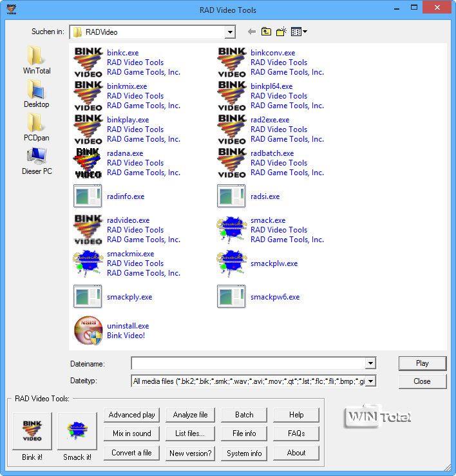
Task: Click the smackplw.exe Smacker icon
Action: (231, 263)
